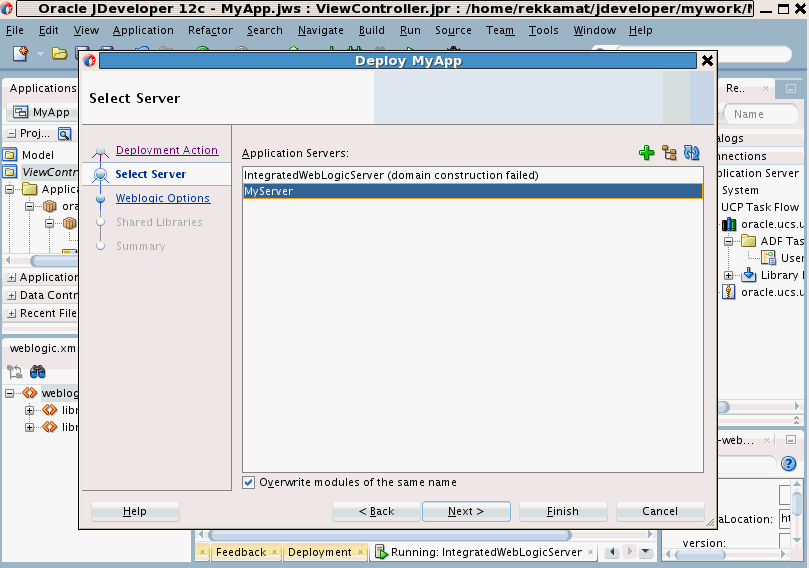Cancel the Deploy MyApp dialog

coord(660,511)
